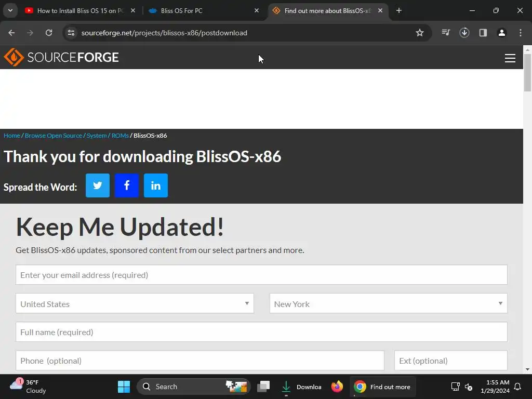Viewport: 532px width, 399px height.
Task: Click the address bar URL
Action: click(164, 33)
